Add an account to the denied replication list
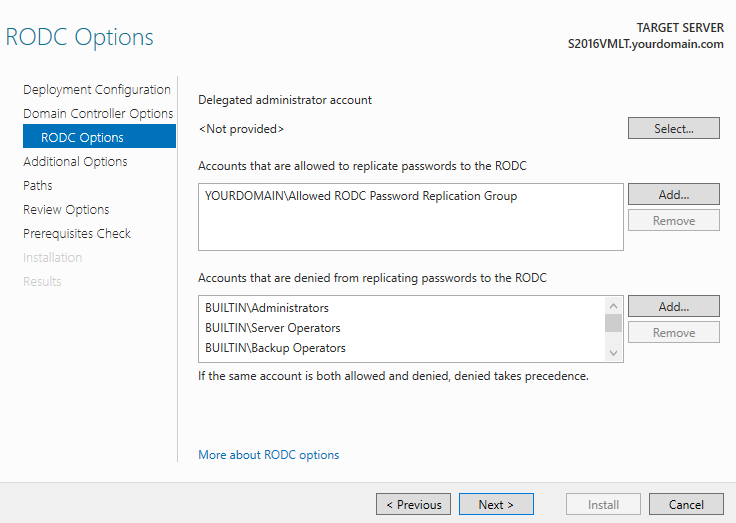 pyautogui.click(x=673, y=307)
